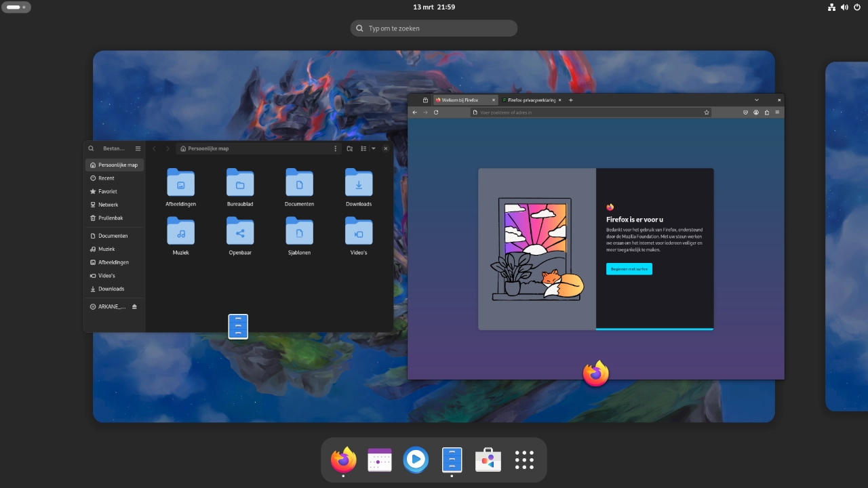The width and height of the screenshot is (868, 488).
Task: Open the system status menu power icon
Action: tap(857, 7)
